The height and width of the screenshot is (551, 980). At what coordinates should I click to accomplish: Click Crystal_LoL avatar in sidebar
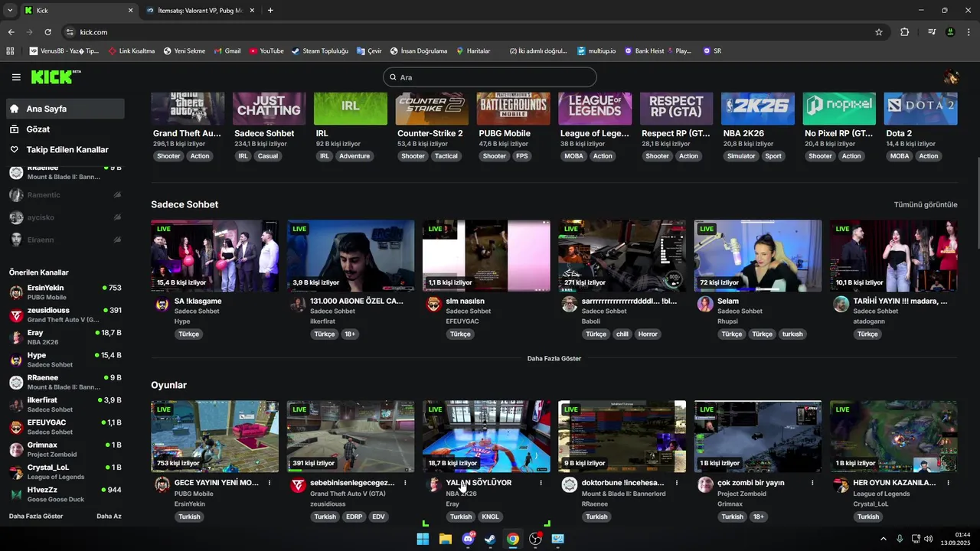[16, 471]
